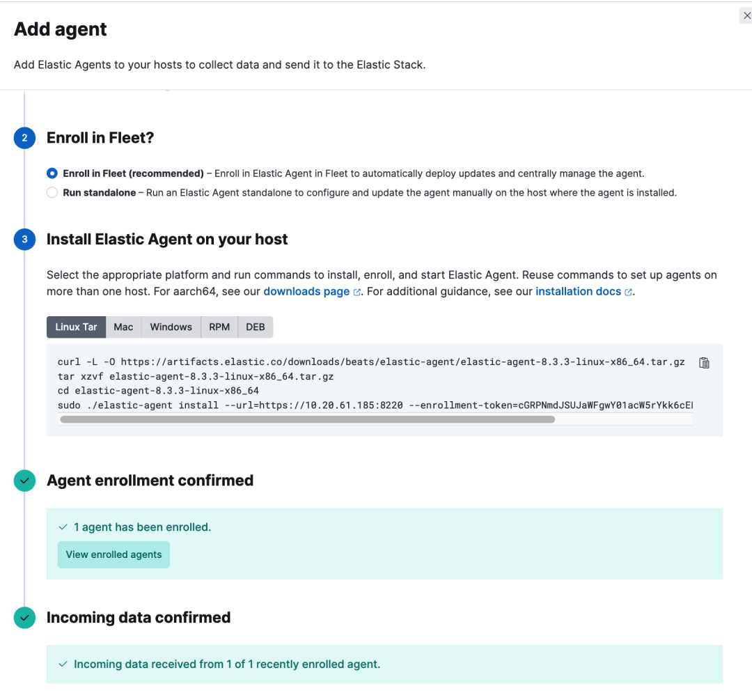Choose the Windows platform tab
The height and width of the screenshot is (700, 752).
[171, 327]
